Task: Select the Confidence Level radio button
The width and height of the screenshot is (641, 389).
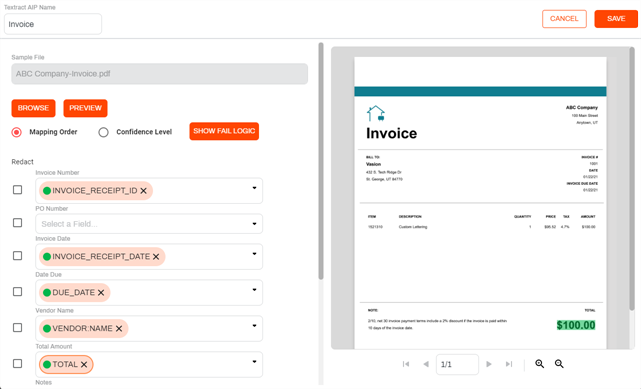Action: pos(103,132)
